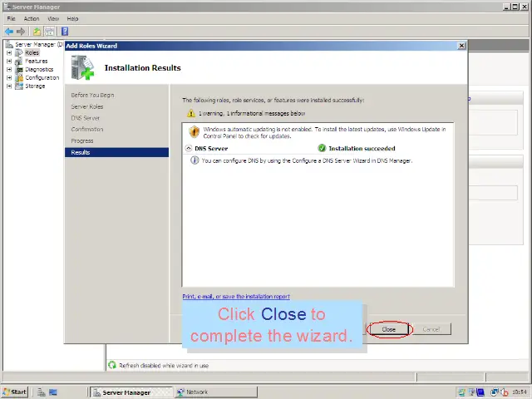Select the Server Roles wizard step
Screen dimensions: 532x399
coord(87,106)
